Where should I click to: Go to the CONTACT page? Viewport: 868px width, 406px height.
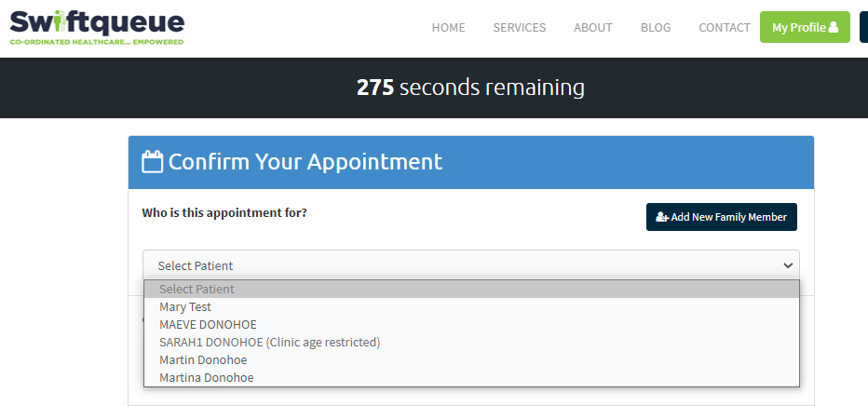pos(724,28)
